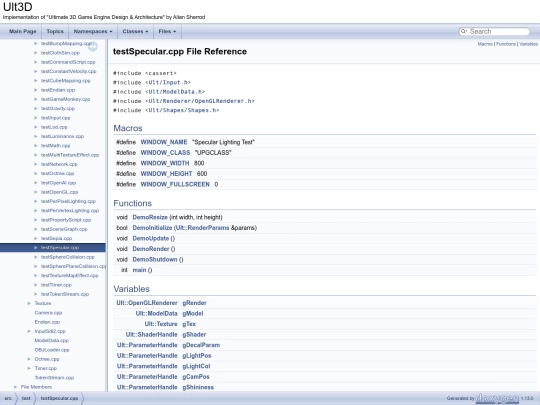The image size is (540, 405).
Task: Click the gShininess variable link
Action: click(198, 387)
